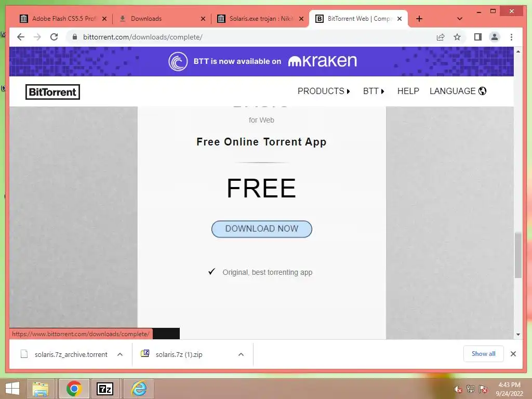Image resolution: width=532 pixels, height=399 pixels.
Task: Open a new tab with plus button
Action: coord(419,19)
